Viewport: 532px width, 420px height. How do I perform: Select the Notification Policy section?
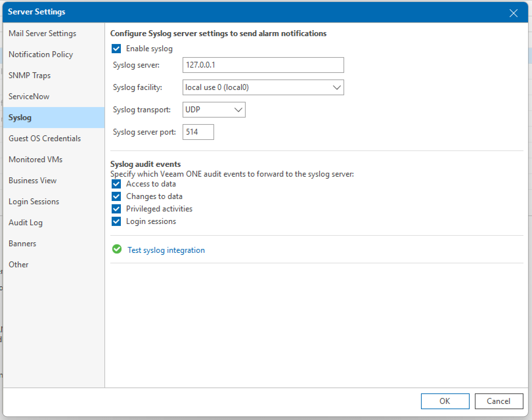click(40, 54)
